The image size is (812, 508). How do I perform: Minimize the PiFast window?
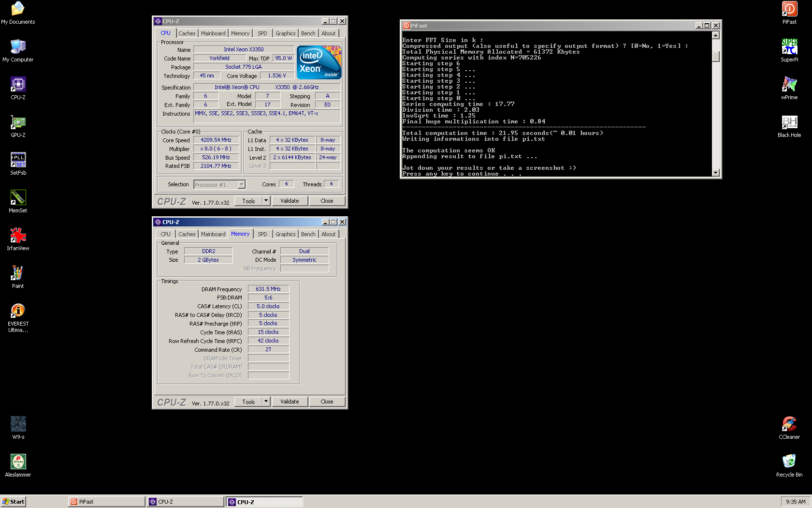pyautogui.click(x=699, y=26)
